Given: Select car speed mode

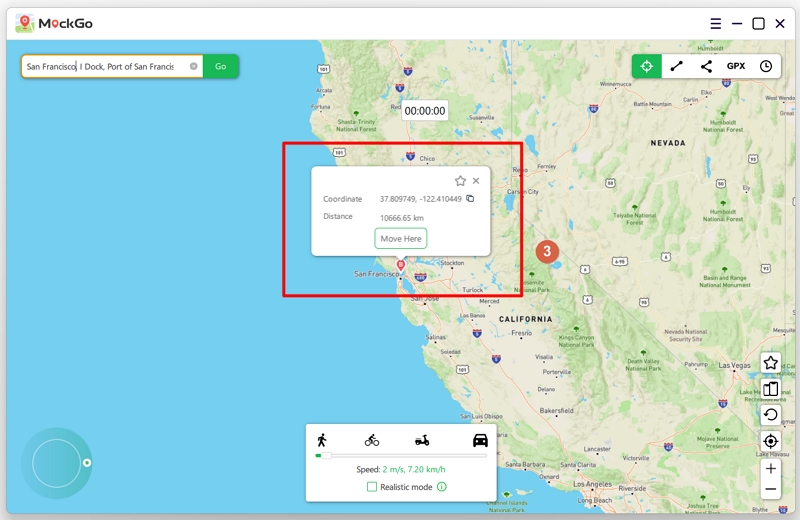Looking at the screenshot, I should point(480,440).
